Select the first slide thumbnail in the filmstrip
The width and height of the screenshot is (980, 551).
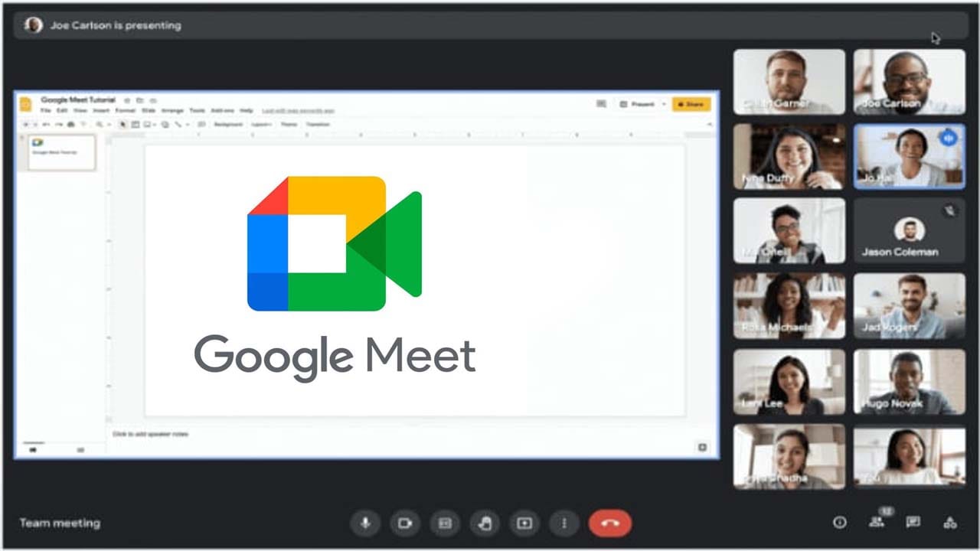tap(61, 152)
